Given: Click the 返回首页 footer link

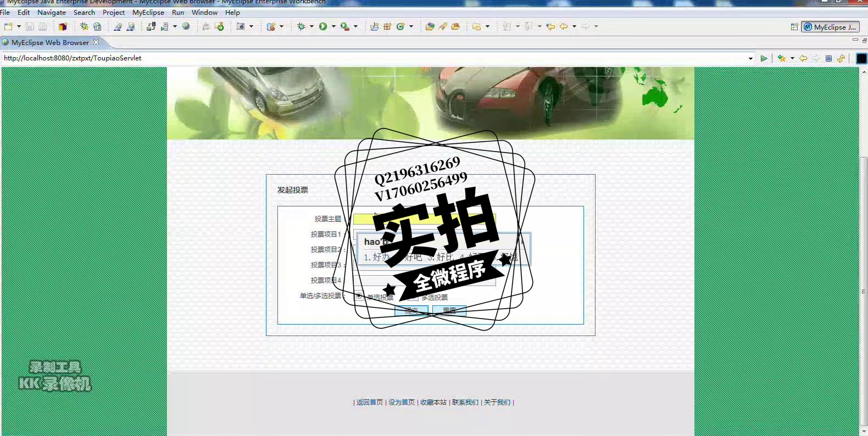Looking at the screenshot, I should coord(369,403).
